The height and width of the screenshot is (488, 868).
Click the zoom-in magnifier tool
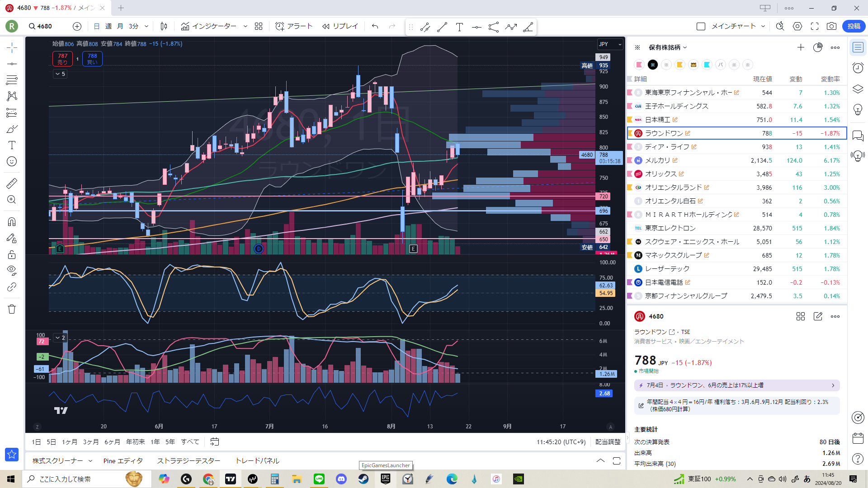[12, 200]
